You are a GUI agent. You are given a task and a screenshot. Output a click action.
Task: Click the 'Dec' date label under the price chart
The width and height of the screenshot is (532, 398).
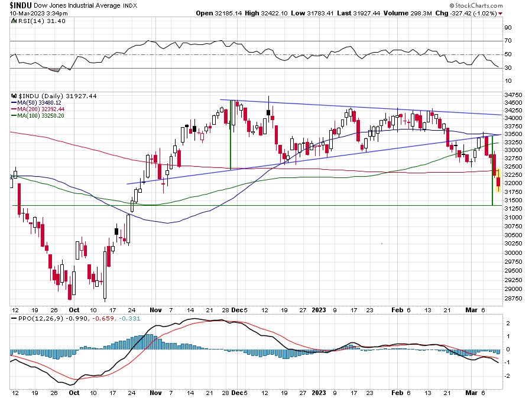click(x=237, y=310)
